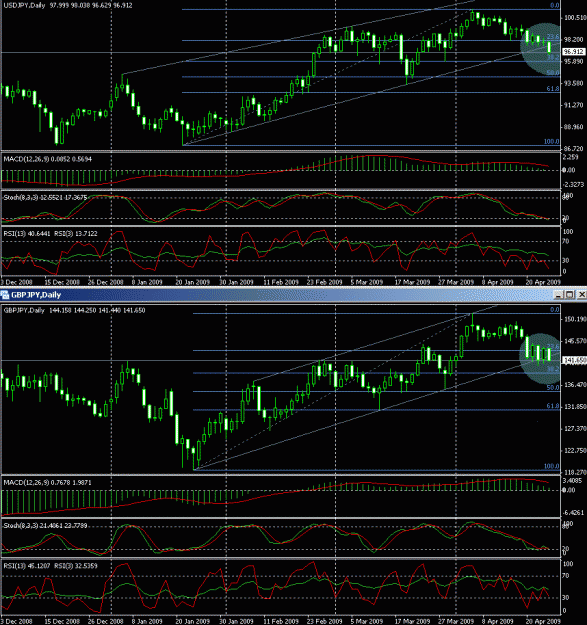Click the 100.0 Fibonacci label on USDJPY chart
This screenshot has height=625, width=587.
pos(551,142)
